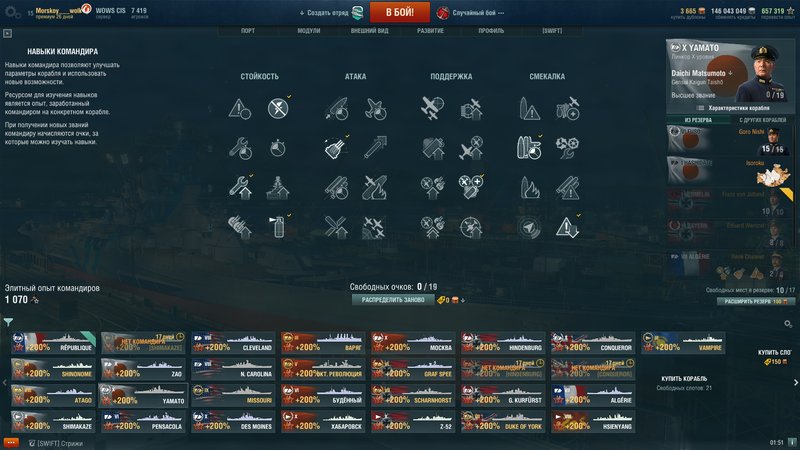
Task: Switch to the Модули tab
Action: coord(309,31)
